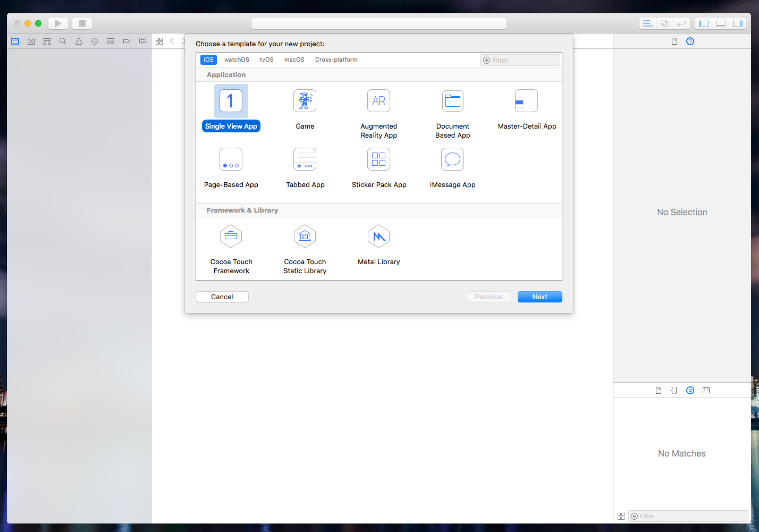This screenshot has height=532, width=759.
Task: Open the Breakpoint navigator
Action: pos(126,41)
